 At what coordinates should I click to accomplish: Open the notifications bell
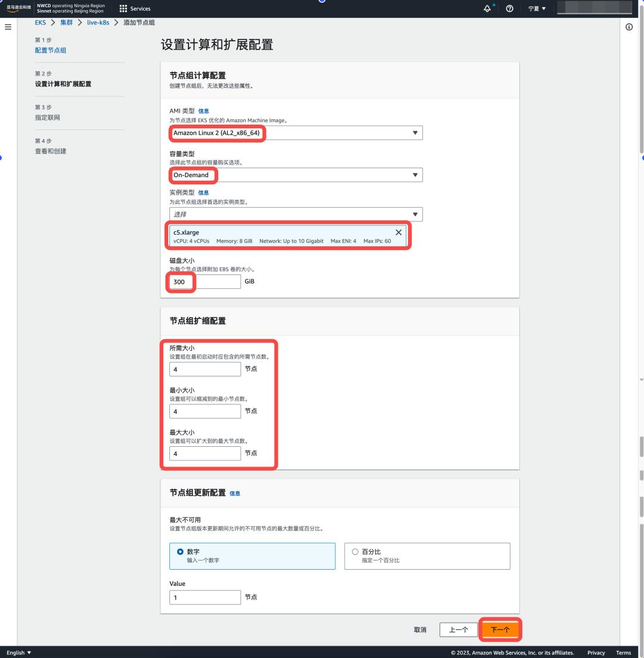pos(487,8)
